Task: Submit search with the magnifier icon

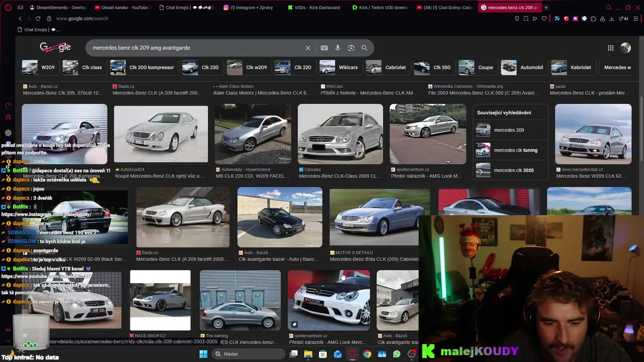Action: pos(364,48)
